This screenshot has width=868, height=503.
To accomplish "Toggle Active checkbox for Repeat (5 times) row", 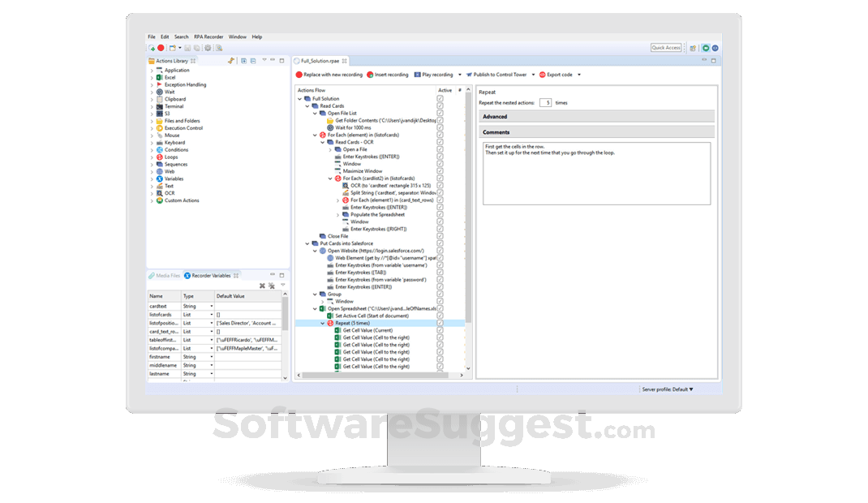I will [x=440, y=323].
